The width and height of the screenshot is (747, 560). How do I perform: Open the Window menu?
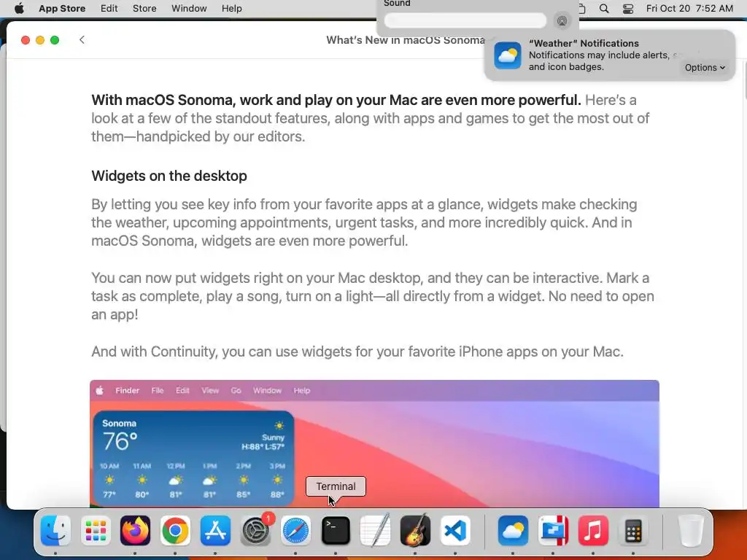pyautogui.click(x=189, y=9)
